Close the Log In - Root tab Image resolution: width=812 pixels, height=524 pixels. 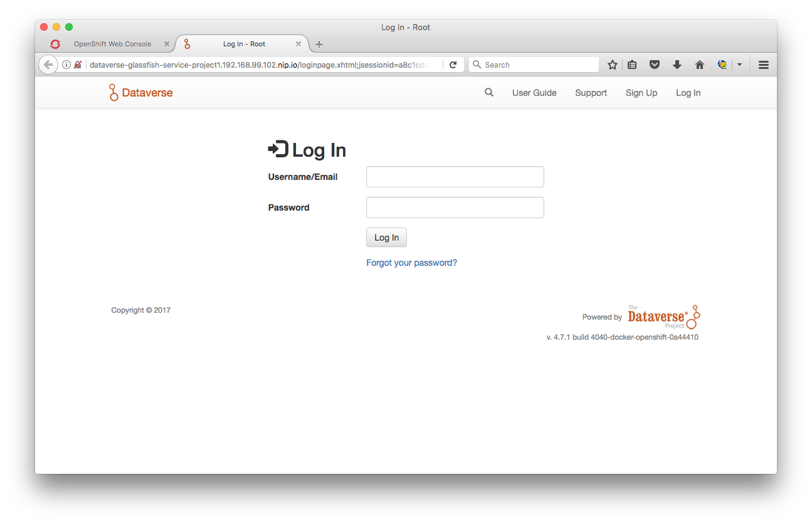tap(298, 44)
